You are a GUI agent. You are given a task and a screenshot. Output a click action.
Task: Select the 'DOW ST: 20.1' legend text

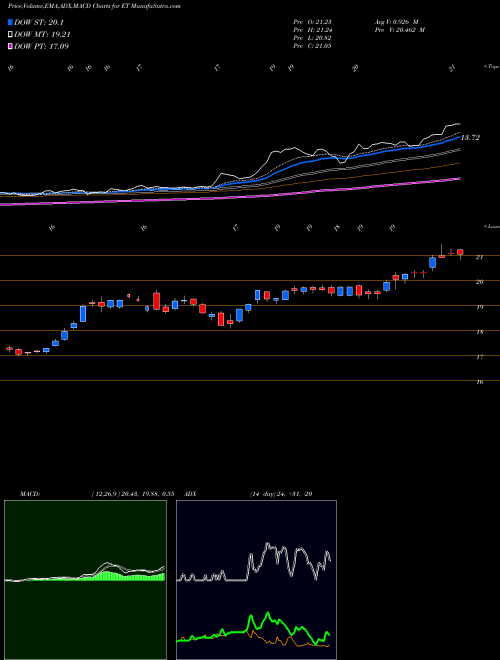click(38, 23)
